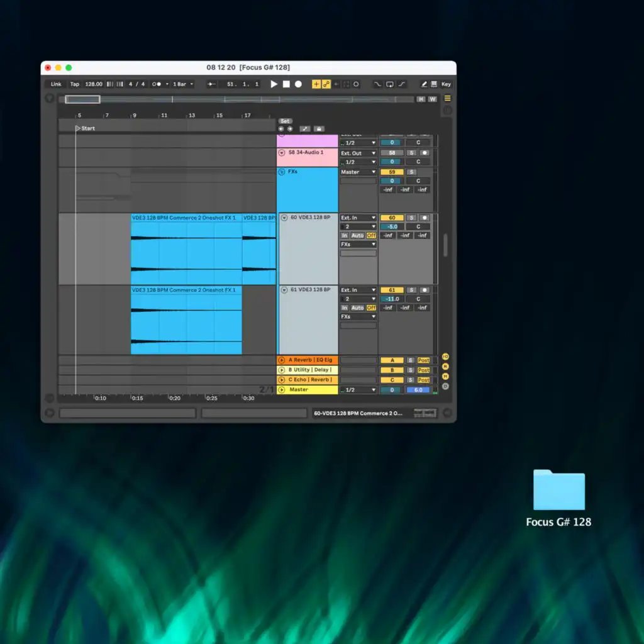
Task: Toggle the metronome
Action: tap(157, 84)
